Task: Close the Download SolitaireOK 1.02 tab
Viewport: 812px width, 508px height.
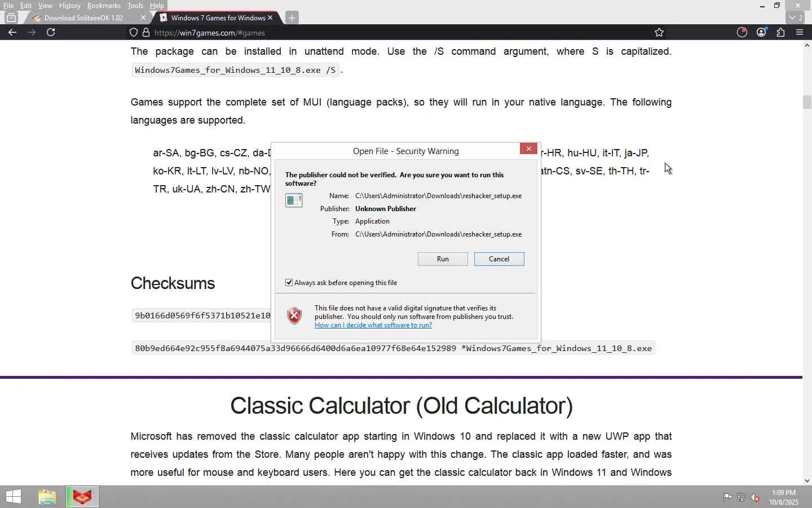Action: pyautogui.click(x=143, y=17)
